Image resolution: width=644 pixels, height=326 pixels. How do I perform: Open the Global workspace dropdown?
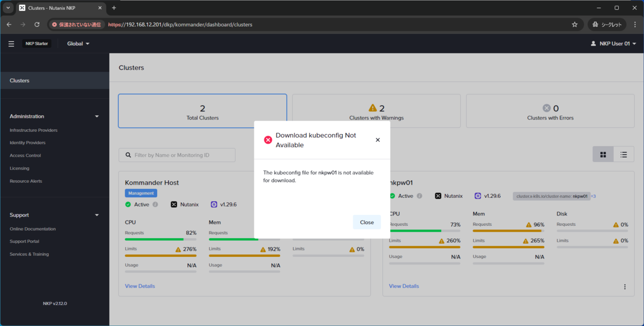(x=78, y=44)
